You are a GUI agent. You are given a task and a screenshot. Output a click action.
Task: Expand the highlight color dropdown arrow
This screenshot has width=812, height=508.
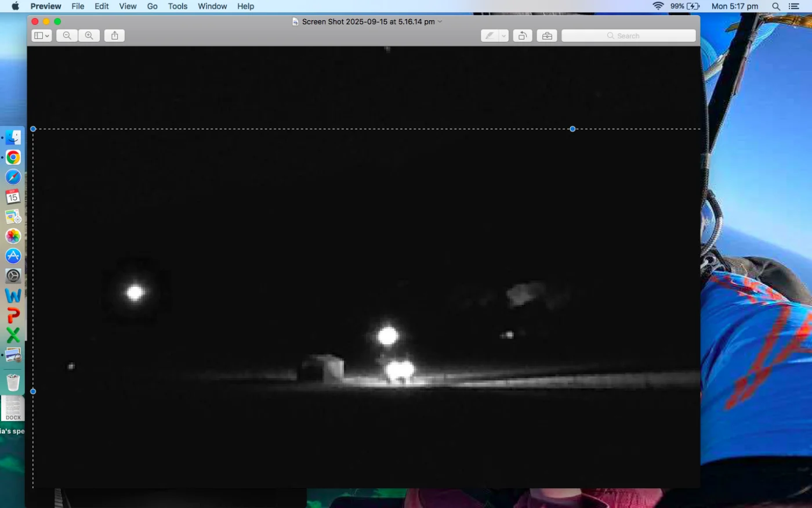click(503, 35)
